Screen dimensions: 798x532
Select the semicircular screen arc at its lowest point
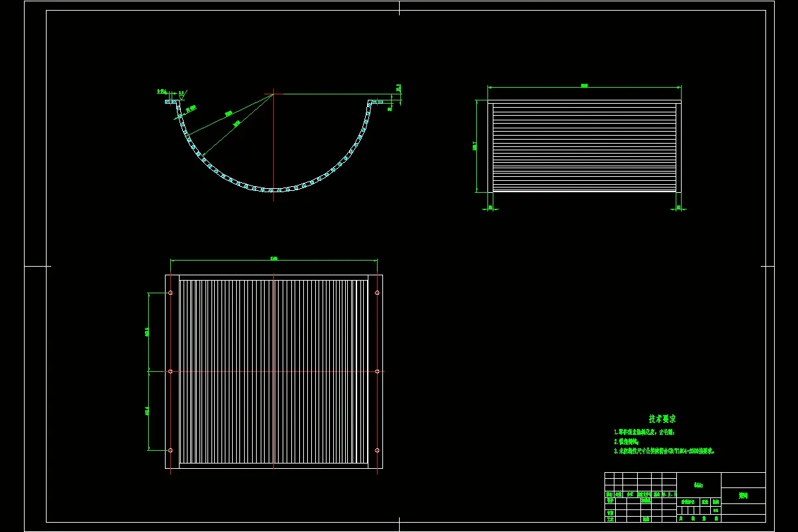tap(273, 191)
